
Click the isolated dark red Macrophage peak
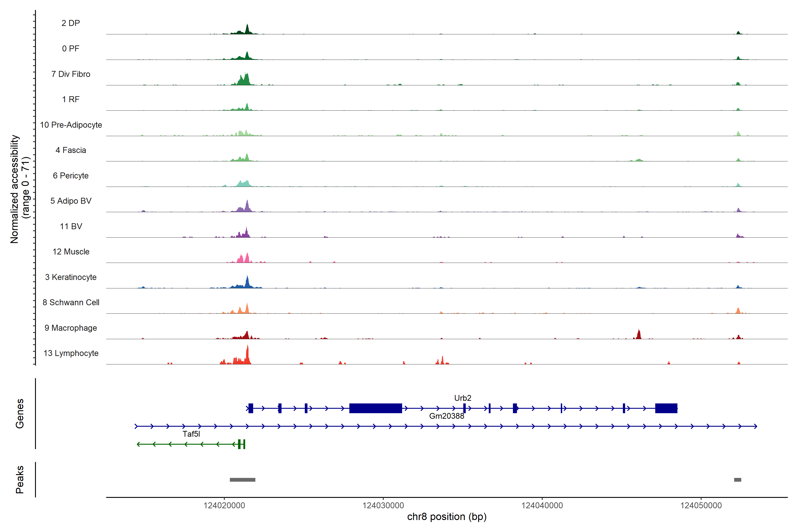[639, 335]
